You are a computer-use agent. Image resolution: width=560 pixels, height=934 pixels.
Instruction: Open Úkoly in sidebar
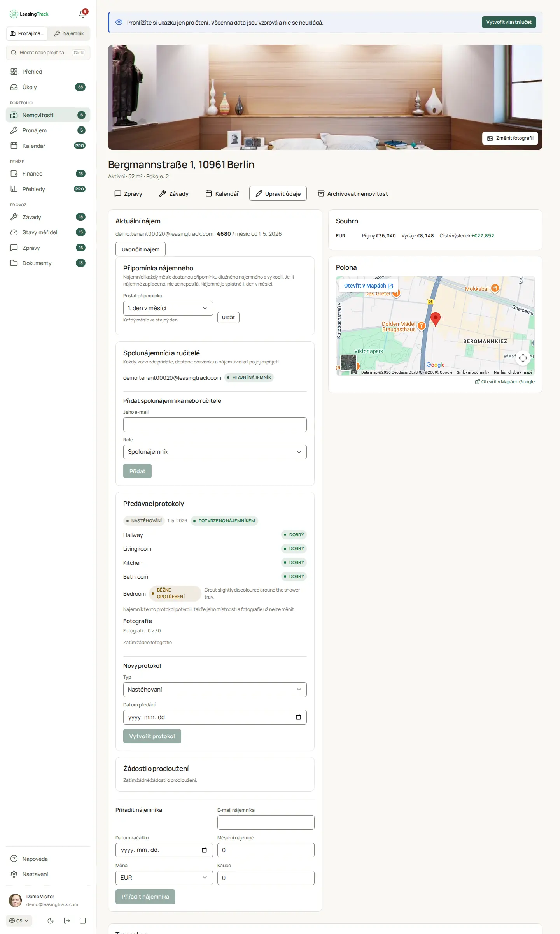pos(48,87)
